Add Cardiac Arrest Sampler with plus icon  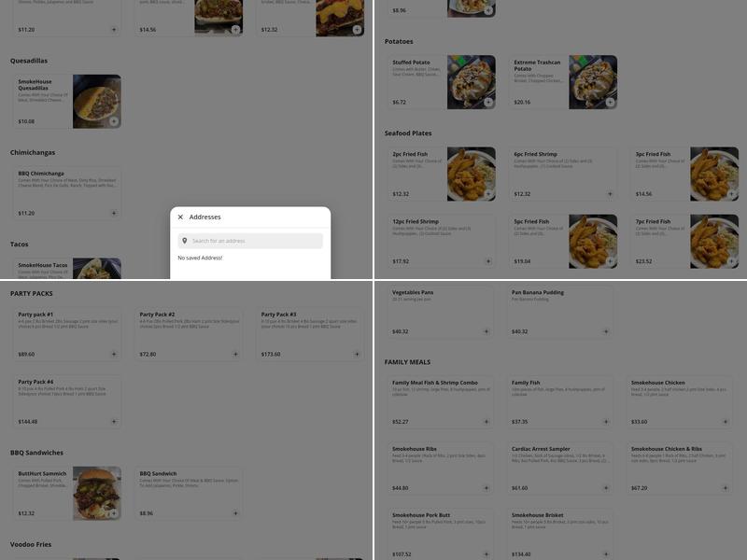click(x=605, y=488)
